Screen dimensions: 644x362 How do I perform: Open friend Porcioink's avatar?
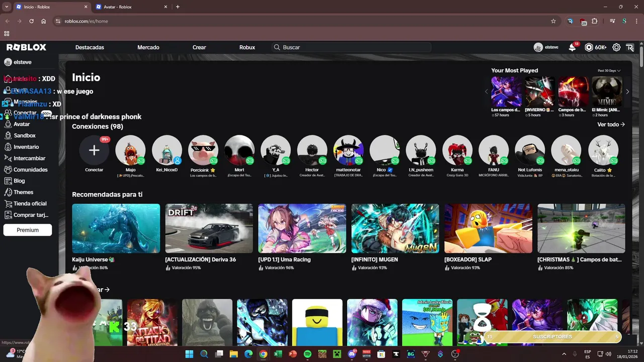click(x=203, y=150)
